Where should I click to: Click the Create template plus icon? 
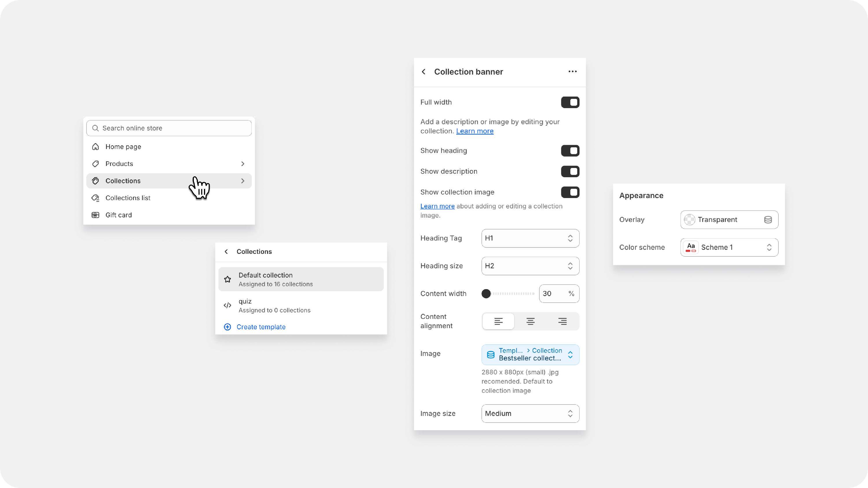tap(227, 327)
